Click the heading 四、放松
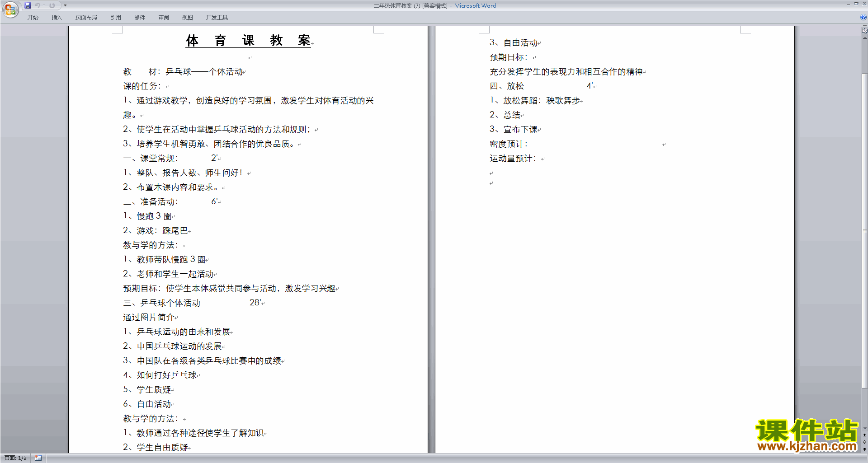The image size is (868, 463). pyautogui.click(x=507, y=86)
